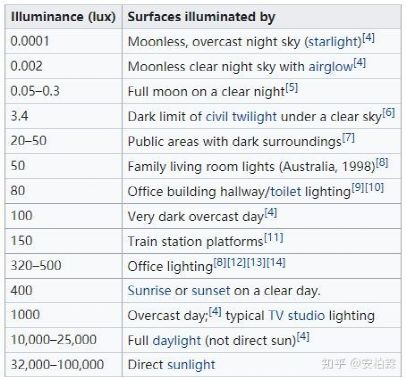Follow the daylight link

coord(177,340)
